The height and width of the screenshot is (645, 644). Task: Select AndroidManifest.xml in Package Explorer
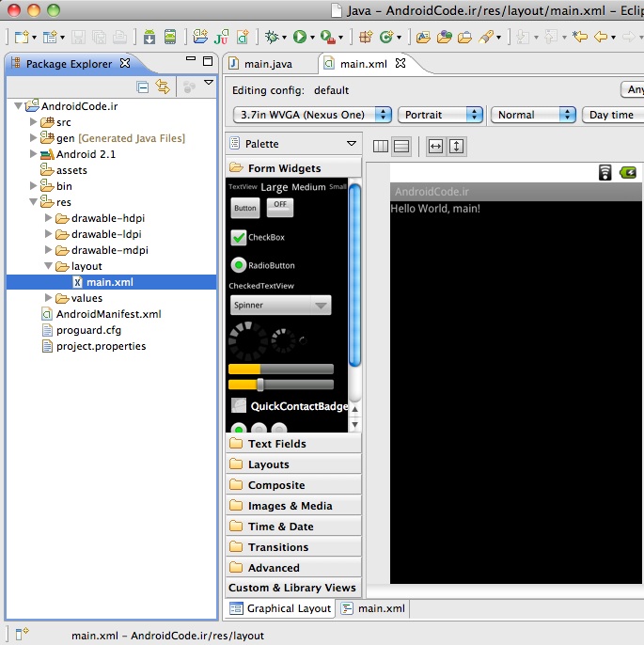108,314
